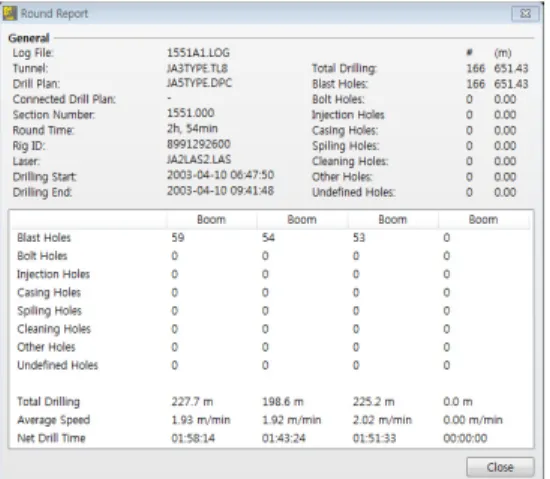
Task: Click the Total Drilling row in boom table
Action: [270, 402]
